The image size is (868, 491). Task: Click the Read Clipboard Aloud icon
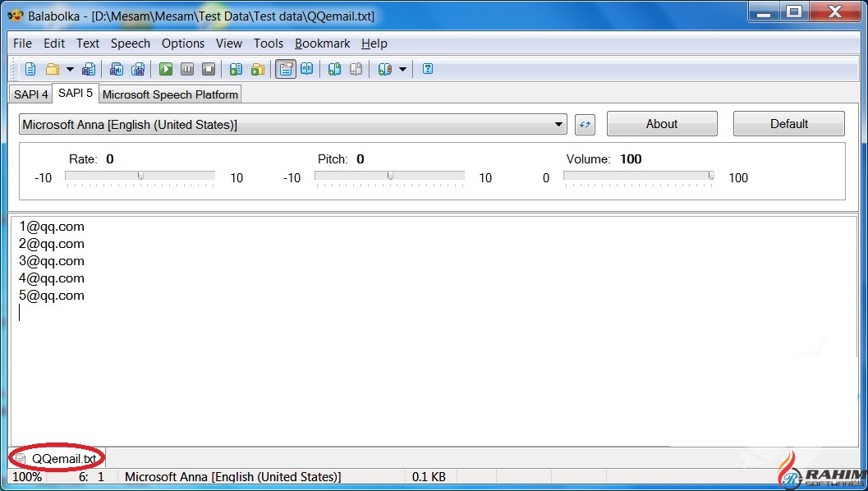[236, 69]
